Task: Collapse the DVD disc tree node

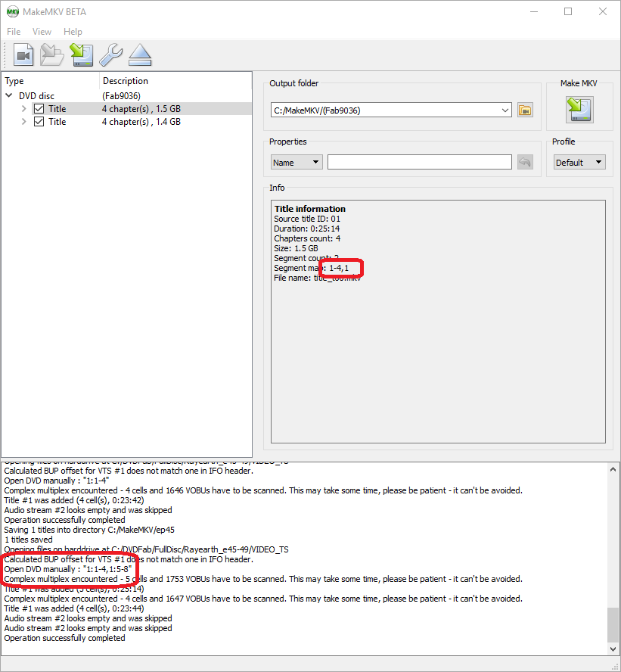Action: pyautogui.click(x=8, y=95)
